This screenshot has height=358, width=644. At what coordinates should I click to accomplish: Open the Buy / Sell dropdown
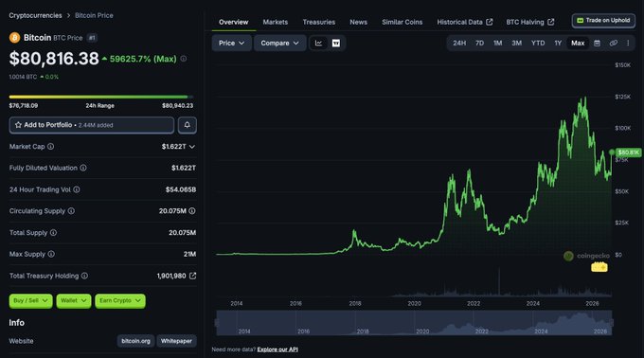[x=31, y=300]
